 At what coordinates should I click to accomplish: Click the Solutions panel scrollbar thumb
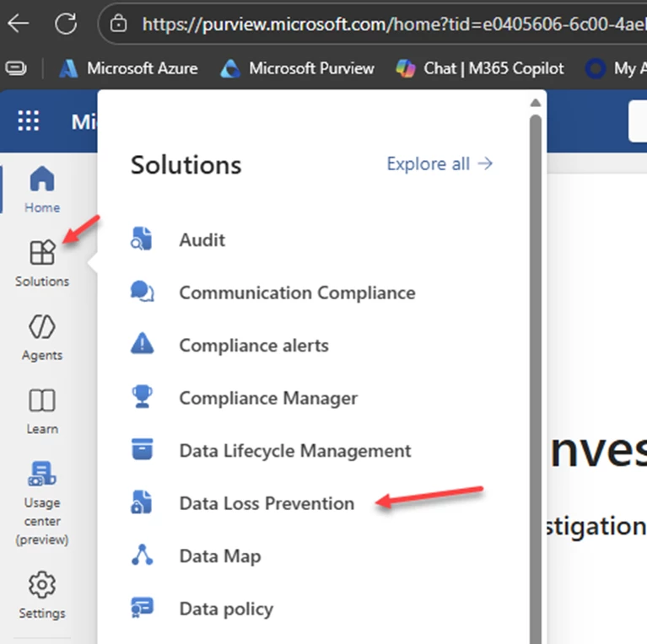pos(536,379)
